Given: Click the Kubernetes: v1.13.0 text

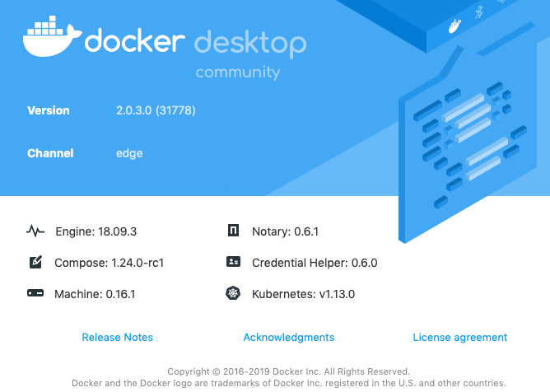Looking at the screenshot, I should (304, 294).
